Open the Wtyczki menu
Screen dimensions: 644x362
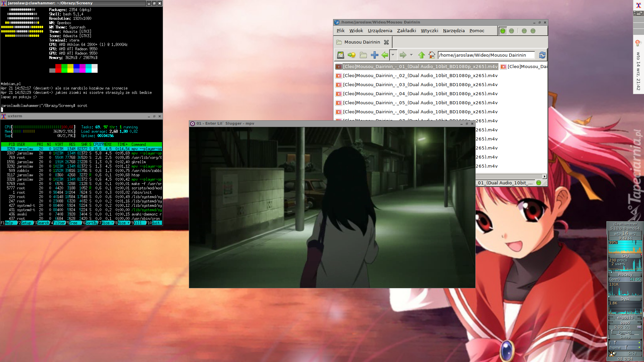tap(429, 31)
